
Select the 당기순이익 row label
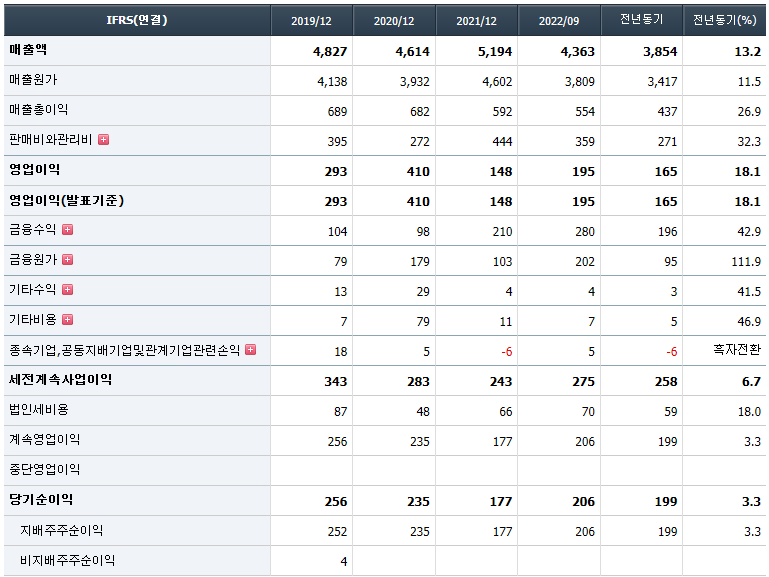41,500
